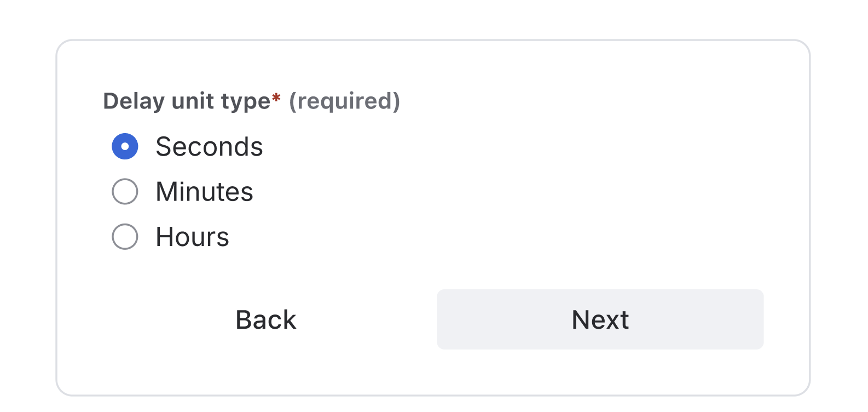
Task: Navigate backward using the Back control
Action: pyautogui.click(x=265, y=319)
